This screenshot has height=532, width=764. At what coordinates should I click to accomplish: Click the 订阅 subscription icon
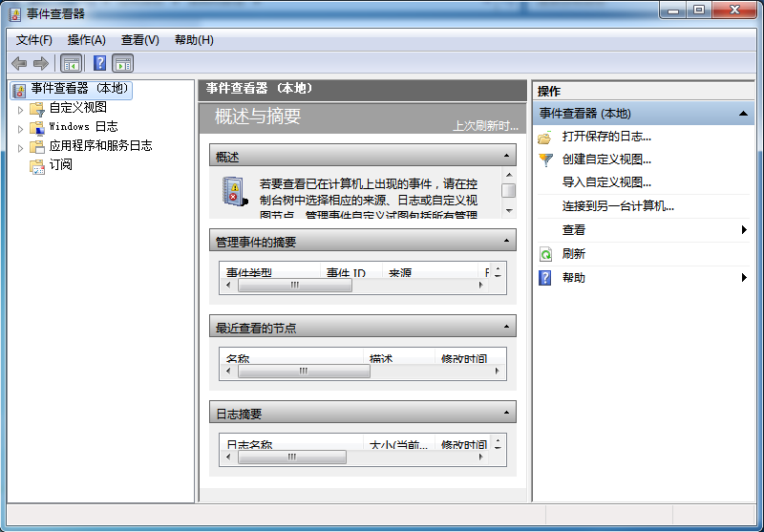tap(37, 166)
